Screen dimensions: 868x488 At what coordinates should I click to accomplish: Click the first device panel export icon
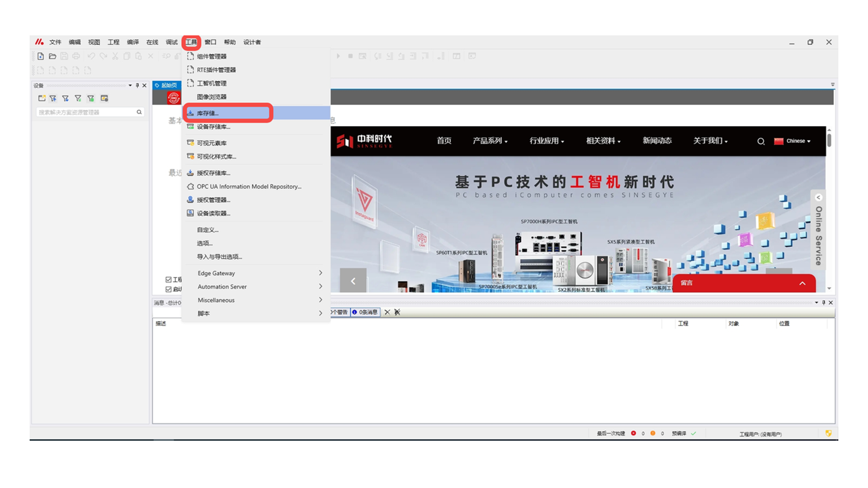(42, 98)
